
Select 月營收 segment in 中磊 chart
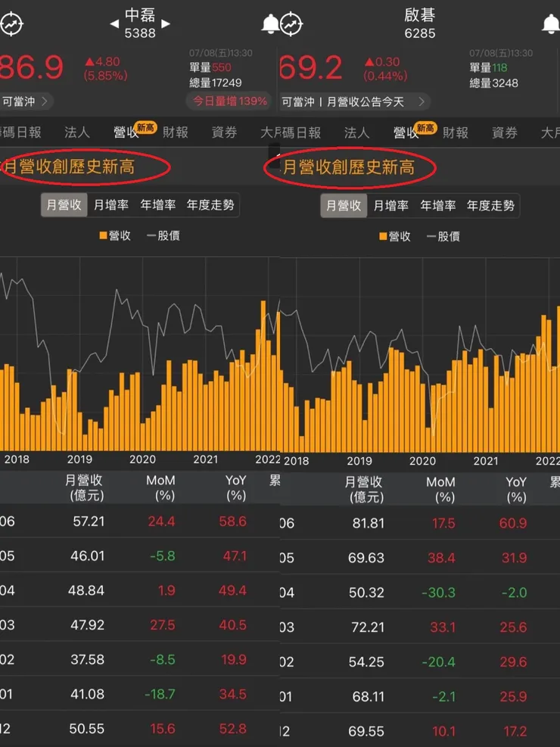(x=64, y=205)
